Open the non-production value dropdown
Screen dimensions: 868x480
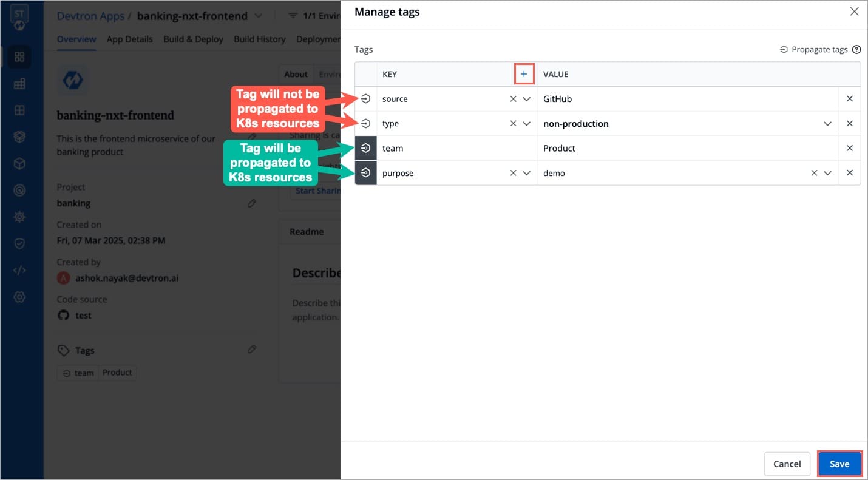pos(827,124)
